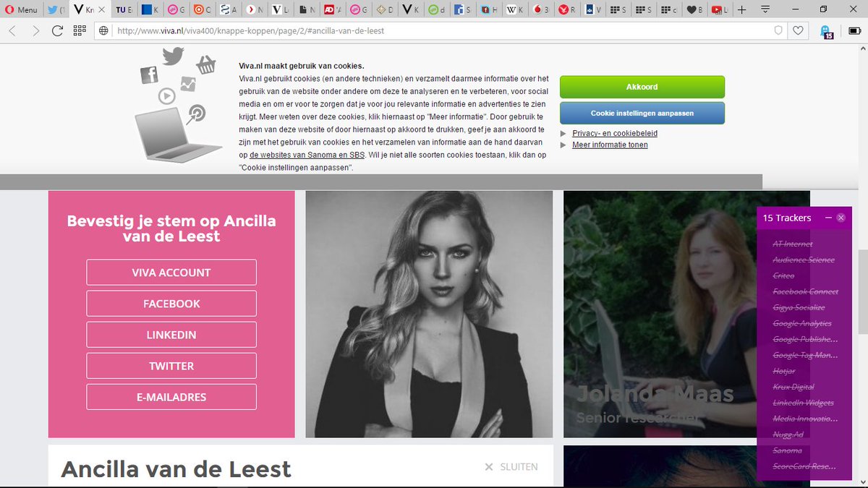Select Hotjar tracker entry

(784, 372)
